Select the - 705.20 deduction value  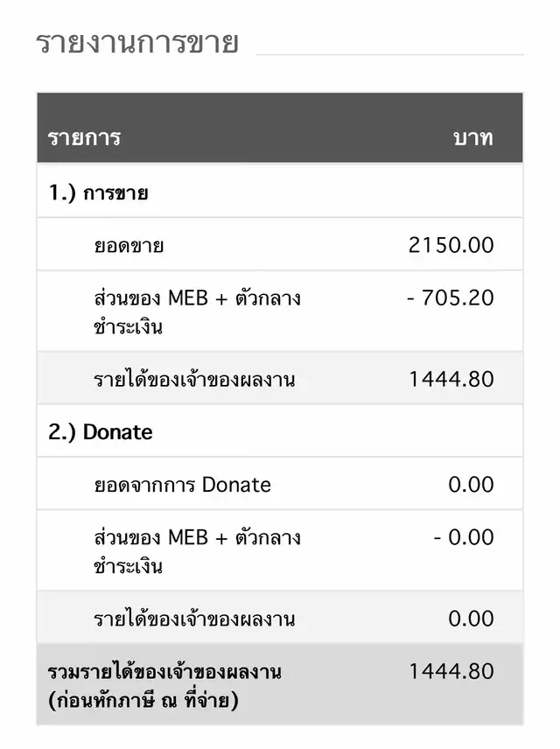pyautogui.click(x=451, y=297)
